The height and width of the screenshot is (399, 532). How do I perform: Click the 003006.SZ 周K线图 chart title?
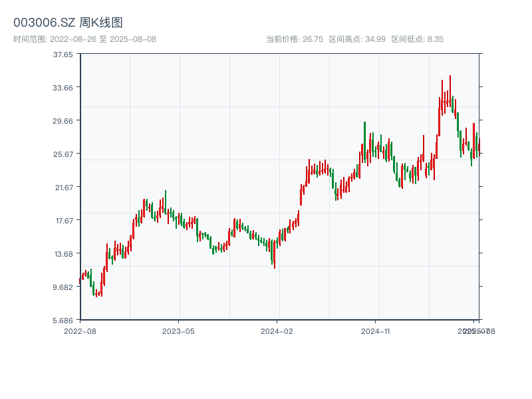click(x=68, y=23)
